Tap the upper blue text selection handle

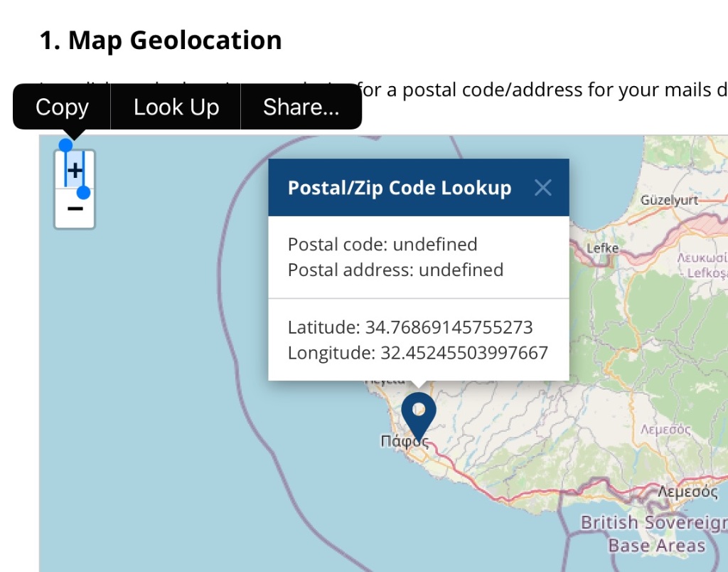(65, 145)
